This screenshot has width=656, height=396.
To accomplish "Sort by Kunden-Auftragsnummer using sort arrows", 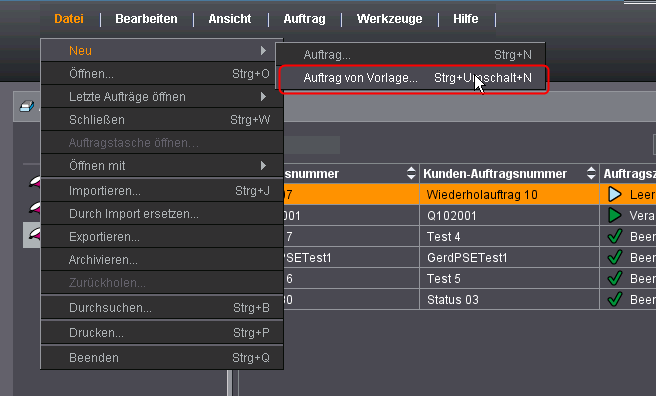I will (x=591, y=173).
